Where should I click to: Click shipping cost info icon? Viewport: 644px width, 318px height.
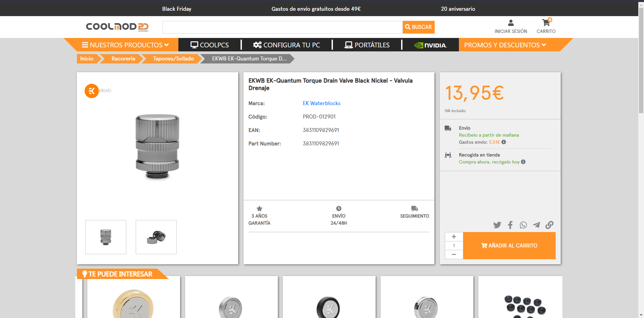pyautogui.click(x=504, y=142)
